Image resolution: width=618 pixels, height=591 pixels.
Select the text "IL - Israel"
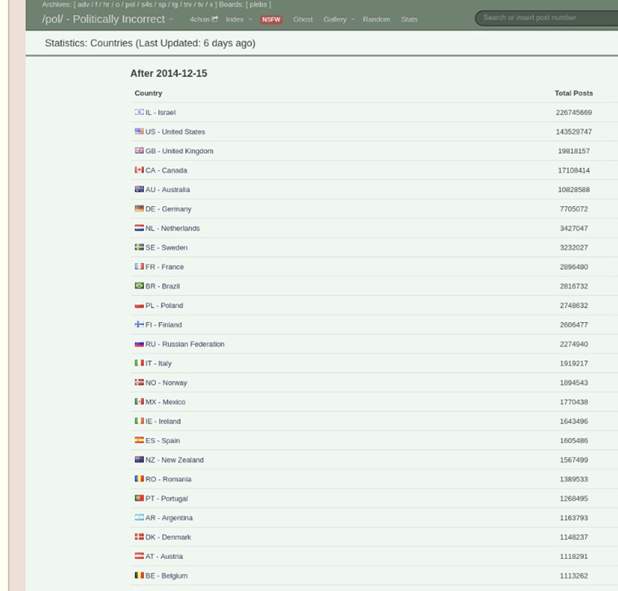point(160,112)
